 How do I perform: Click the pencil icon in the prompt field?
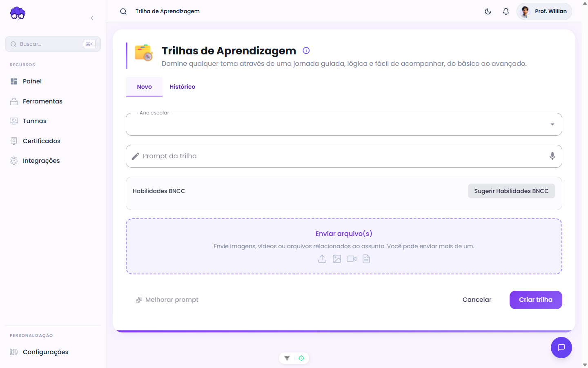pyautogui.click(x=136, y=156)
